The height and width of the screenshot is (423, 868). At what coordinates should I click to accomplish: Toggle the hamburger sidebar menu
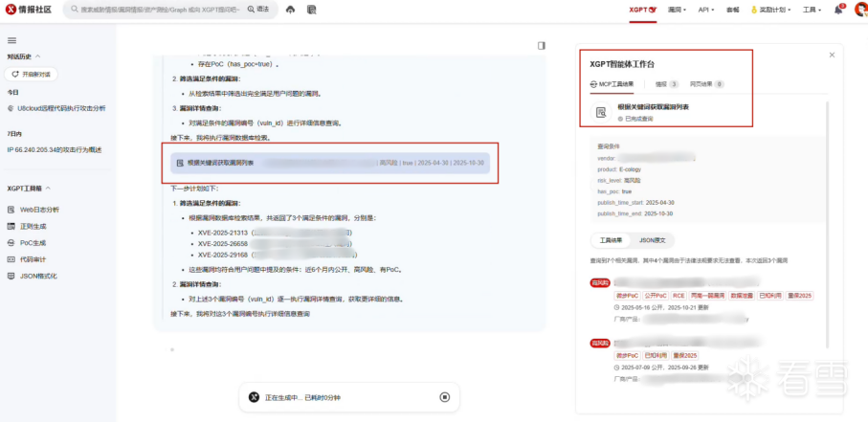[11, 40]
